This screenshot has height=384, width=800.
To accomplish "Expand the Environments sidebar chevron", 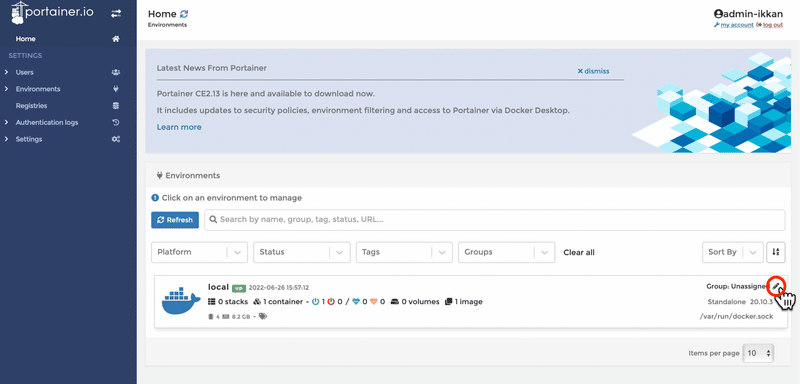I will [6, 89].
